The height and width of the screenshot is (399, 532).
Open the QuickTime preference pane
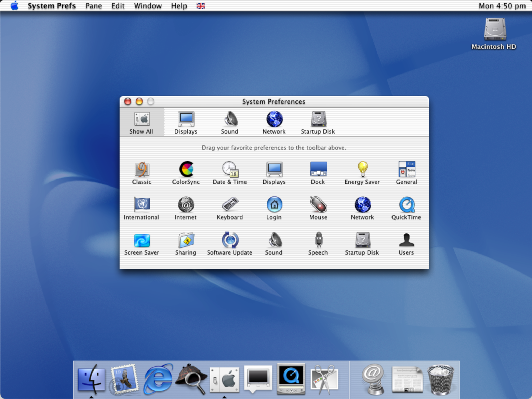[x=407, y=208]
